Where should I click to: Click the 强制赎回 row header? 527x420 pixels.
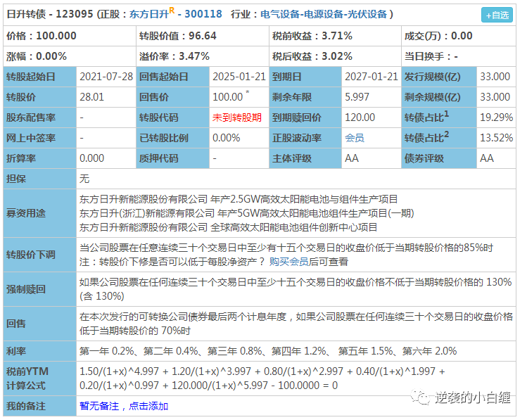[39, 289]
